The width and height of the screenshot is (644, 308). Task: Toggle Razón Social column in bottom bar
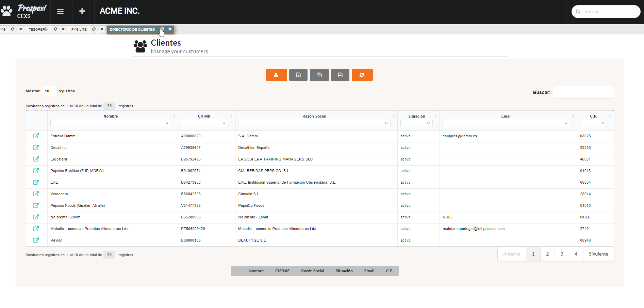pyautogui.click(x=313, y=271)
